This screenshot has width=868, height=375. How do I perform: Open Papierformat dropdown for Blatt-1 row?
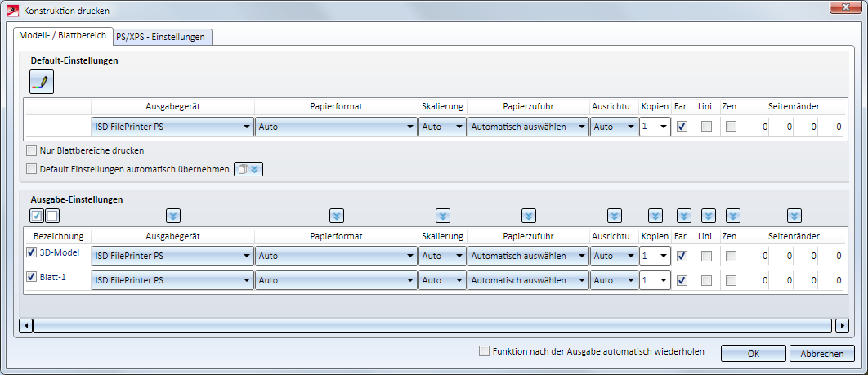pos(409,280)
